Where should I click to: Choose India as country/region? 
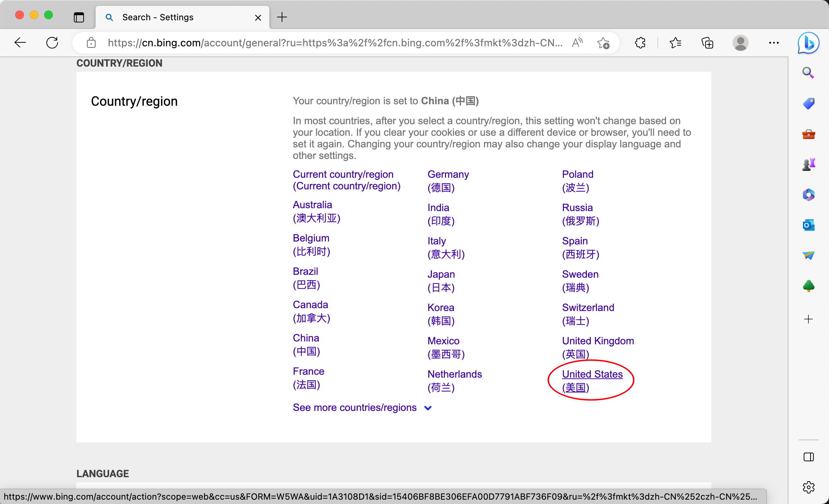click(x=441, y=214)
